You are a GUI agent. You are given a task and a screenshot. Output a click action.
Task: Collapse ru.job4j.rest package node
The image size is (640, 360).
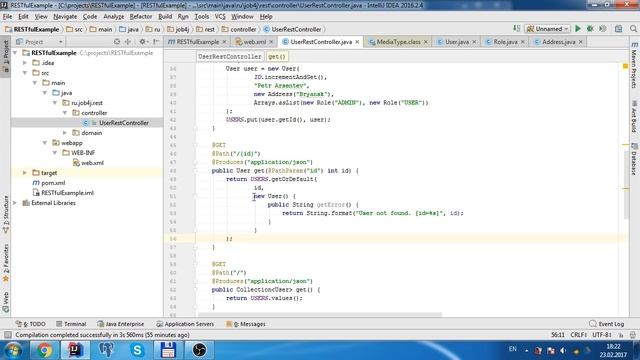pos(55,103)
